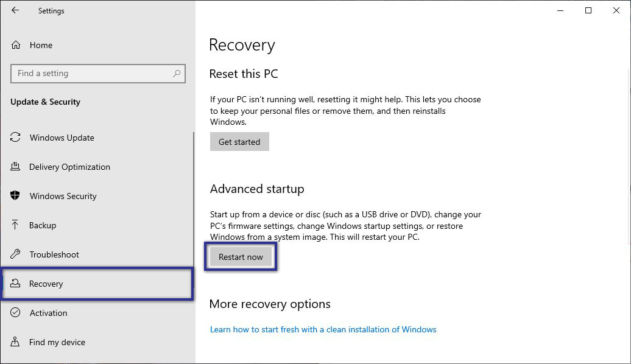Click the search magnifier in Find a setting
This screenshot has width=631, height=364.
tap(177, 73)
